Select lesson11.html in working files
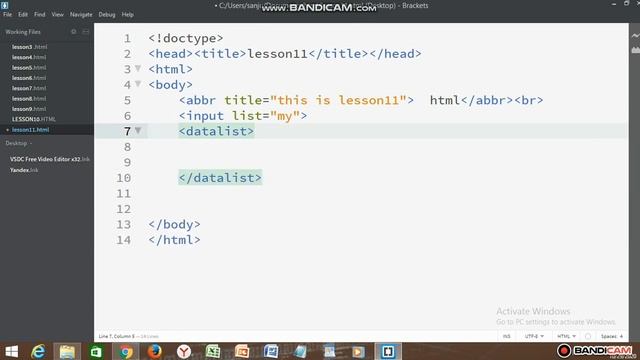Screen dimensions: 640x360 (31, 129)
